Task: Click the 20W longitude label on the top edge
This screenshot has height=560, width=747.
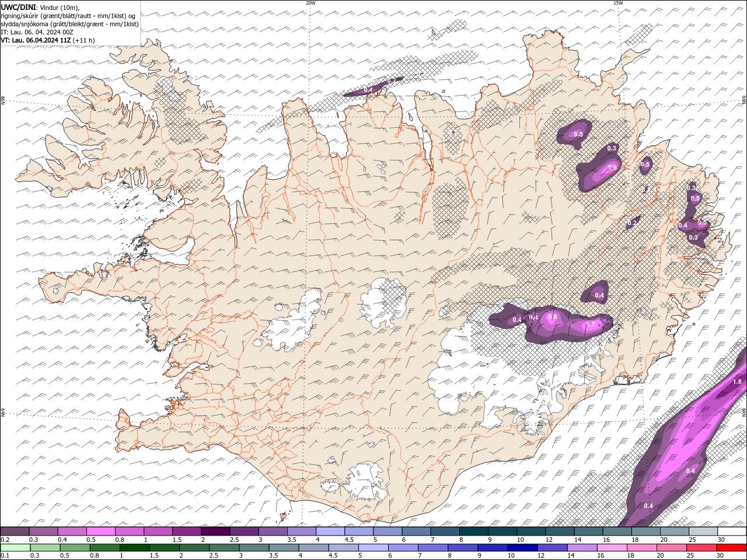Action: click(x=311, y=3)
